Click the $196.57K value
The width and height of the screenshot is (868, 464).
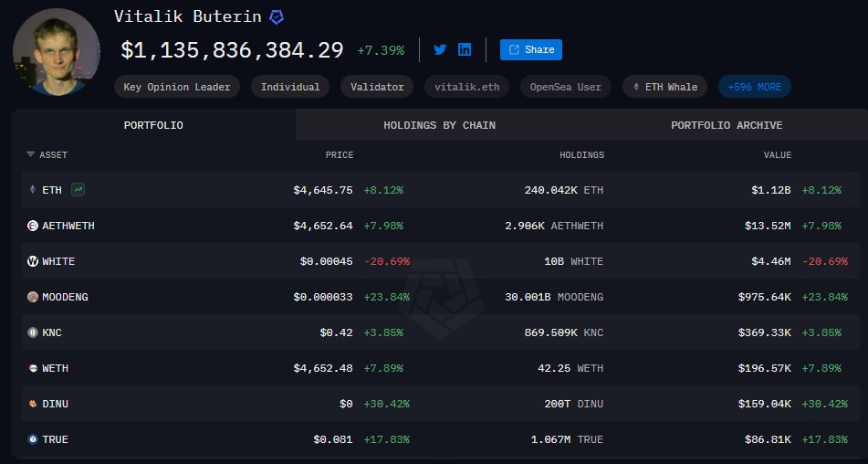[x=765, y=368]
